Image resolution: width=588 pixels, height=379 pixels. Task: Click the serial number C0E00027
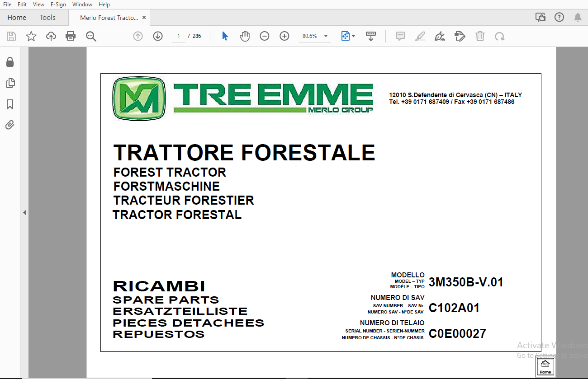click(457, 334)
